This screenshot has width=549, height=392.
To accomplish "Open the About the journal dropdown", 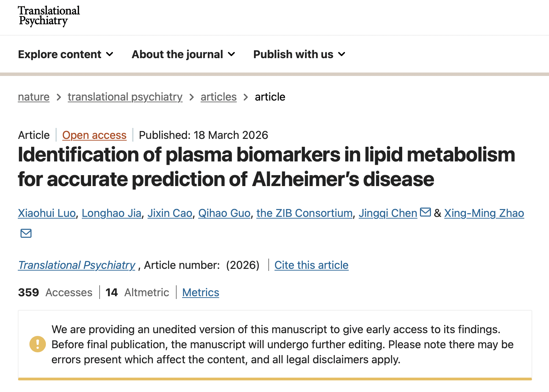I will 183,54.
